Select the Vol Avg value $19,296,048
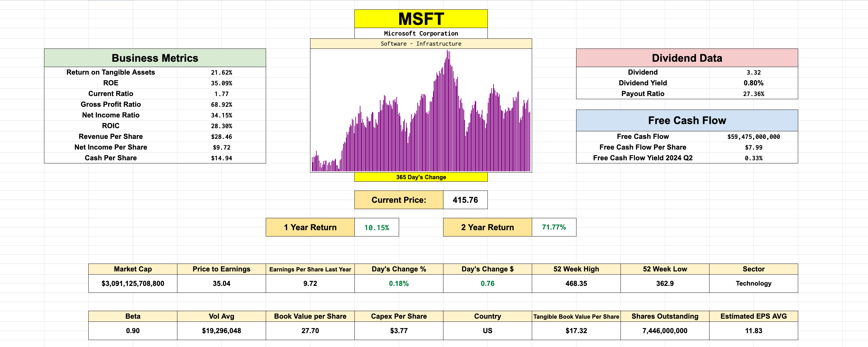 pos(221,331)
